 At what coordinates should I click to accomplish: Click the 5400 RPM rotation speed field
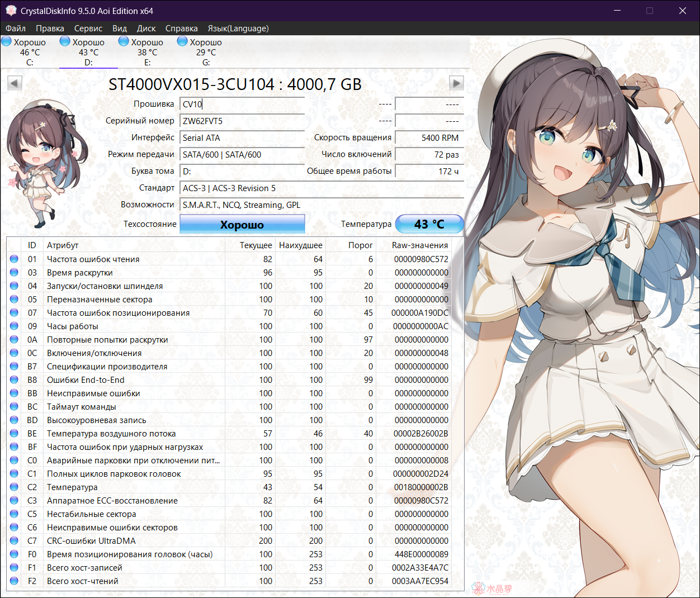click(429, 137)
